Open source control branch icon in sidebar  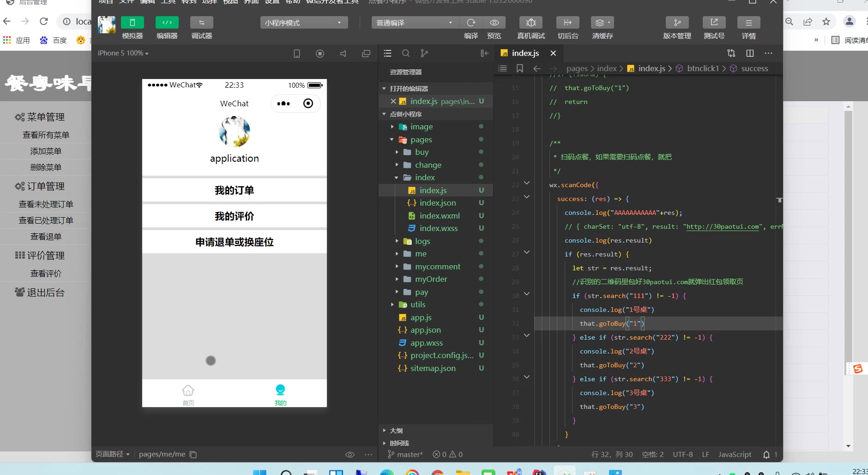[x=424, y=54]
